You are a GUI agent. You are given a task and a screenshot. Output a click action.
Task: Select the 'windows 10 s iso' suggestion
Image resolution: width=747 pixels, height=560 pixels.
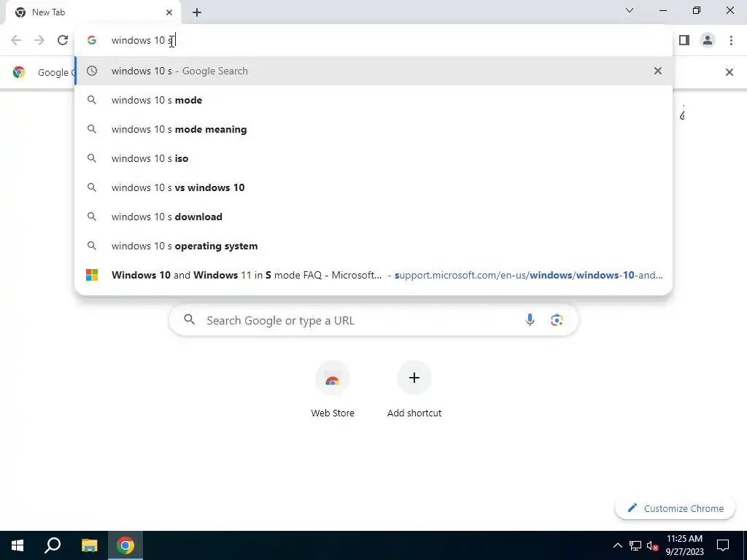click(373, 158)
